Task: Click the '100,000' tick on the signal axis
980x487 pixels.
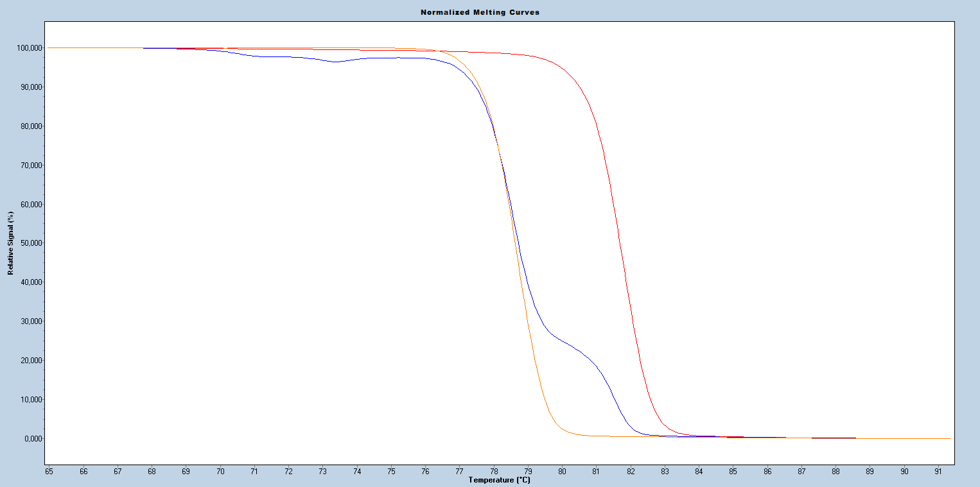Action: (29, 48)
